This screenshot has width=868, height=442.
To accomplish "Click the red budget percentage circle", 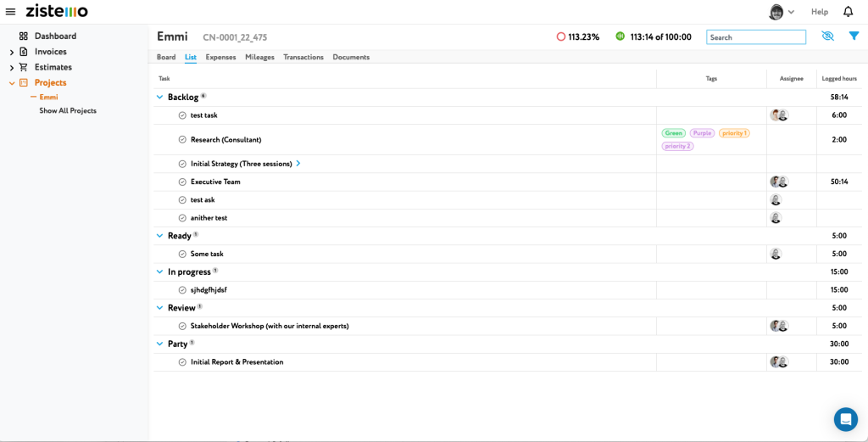I will coord(561,37).
